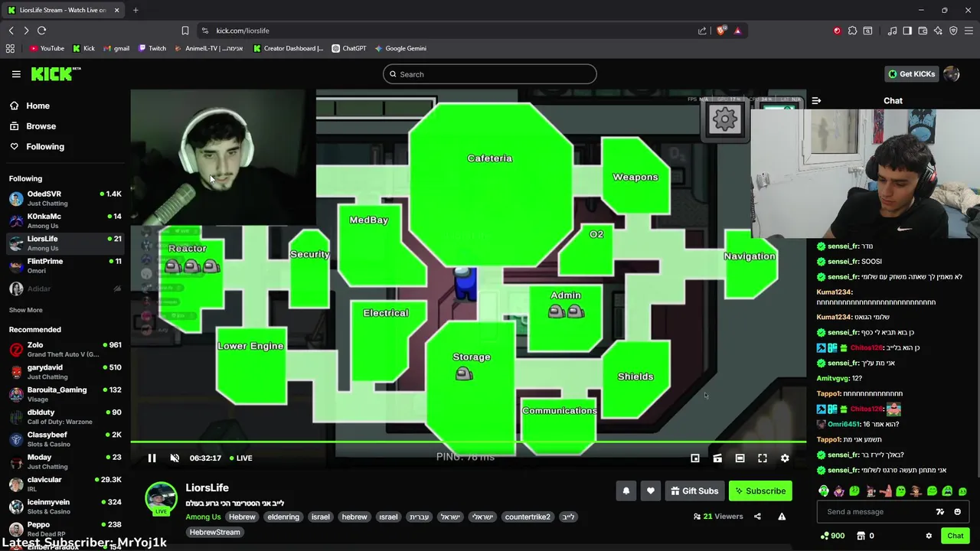Follow channel with heart button

[651, 491]
